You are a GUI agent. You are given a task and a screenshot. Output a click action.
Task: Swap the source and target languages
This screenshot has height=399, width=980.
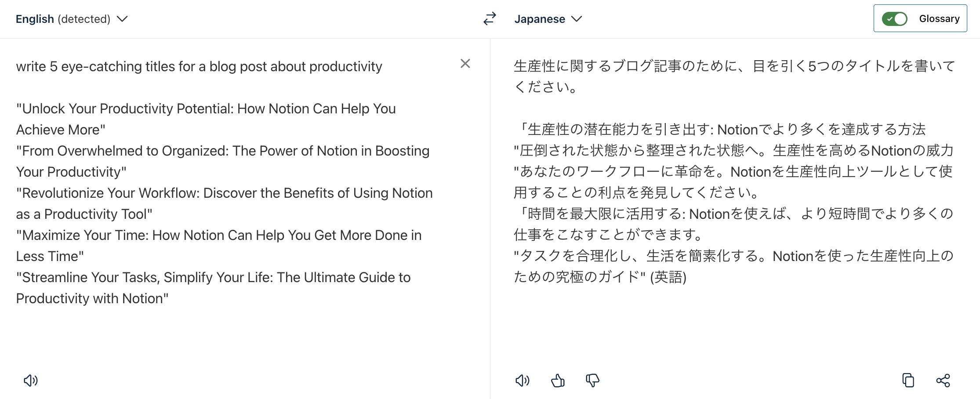click(x=490, y=18)
